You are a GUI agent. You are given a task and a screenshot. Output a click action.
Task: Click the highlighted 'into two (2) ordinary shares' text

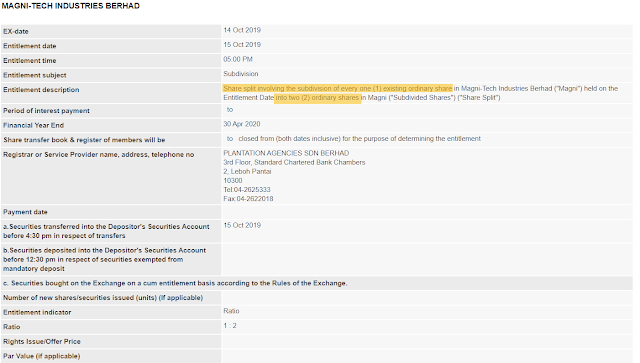coord(318,98)
